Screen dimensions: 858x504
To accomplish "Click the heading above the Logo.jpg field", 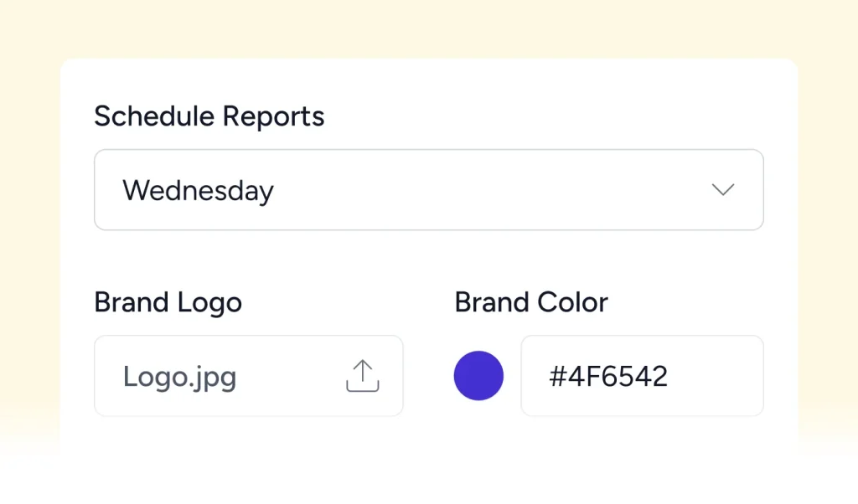I will (x=168, y=302).
